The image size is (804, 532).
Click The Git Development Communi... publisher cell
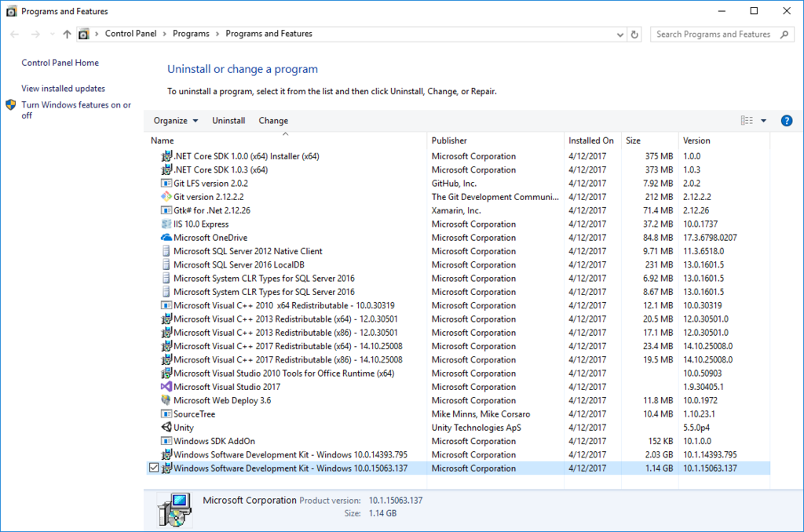(x=495, y=197)
